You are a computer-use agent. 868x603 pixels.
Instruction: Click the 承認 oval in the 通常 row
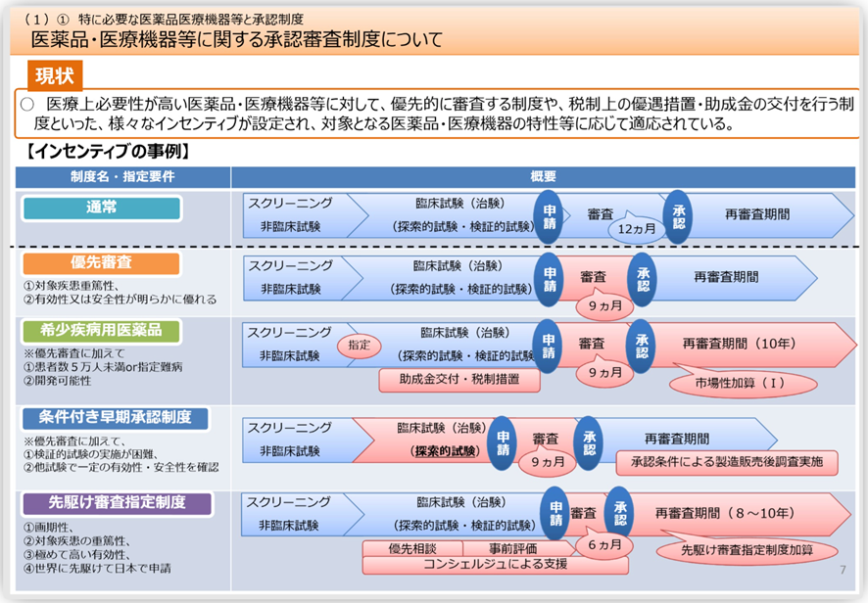(x=678, y=217)
